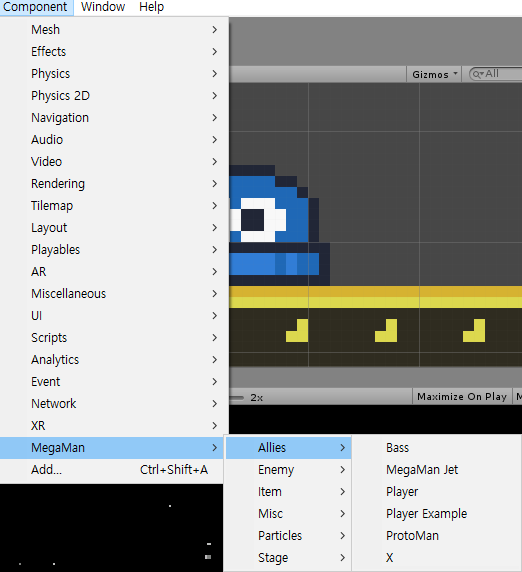The height and width of the screenshot is (572, 522).
Task: Choose Add... component entry
Action: (112, 469)
